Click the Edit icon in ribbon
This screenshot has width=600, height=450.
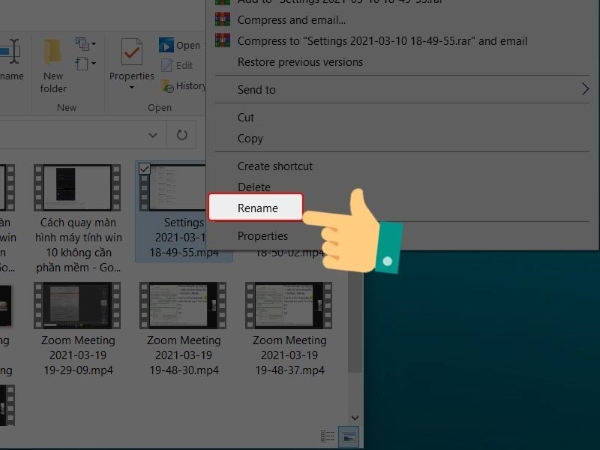(167, 66)
